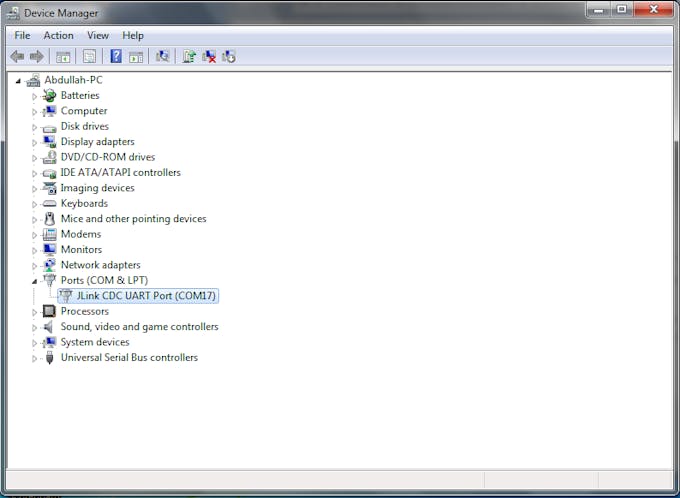The image size is (680, 498).
Task: Select the Computer label in tree
Action: coord(84,111)
